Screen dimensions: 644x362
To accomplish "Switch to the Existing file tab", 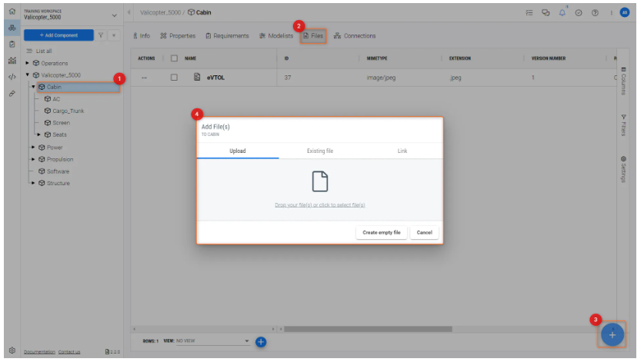I will coord(320,151).
